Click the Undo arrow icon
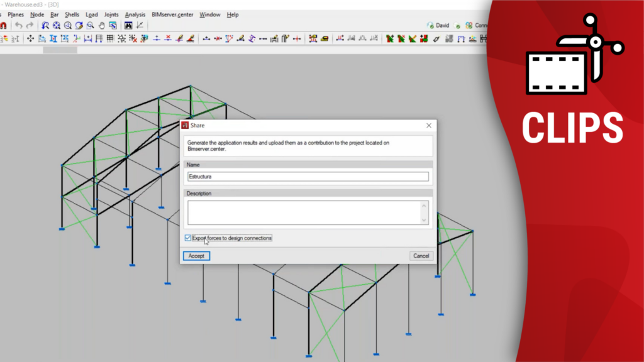644x362 pixels. tap(19, 26)
